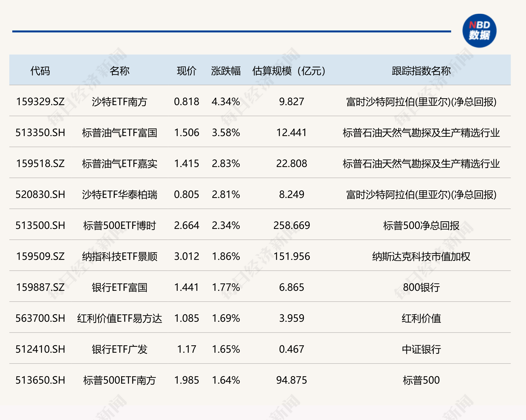Click the name 标普500ETF南方
Viewport: 526px width, 420px height.
click(120, 380)
